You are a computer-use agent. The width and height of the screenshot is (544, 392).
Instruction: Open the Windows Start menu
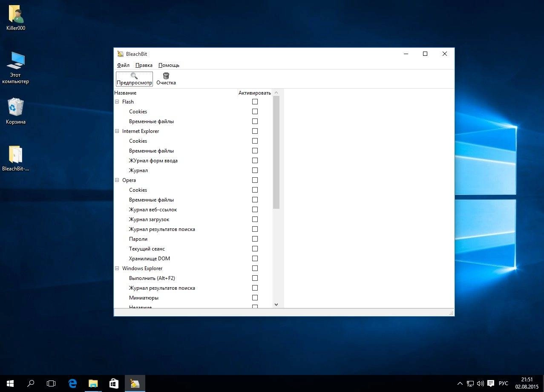10,383
